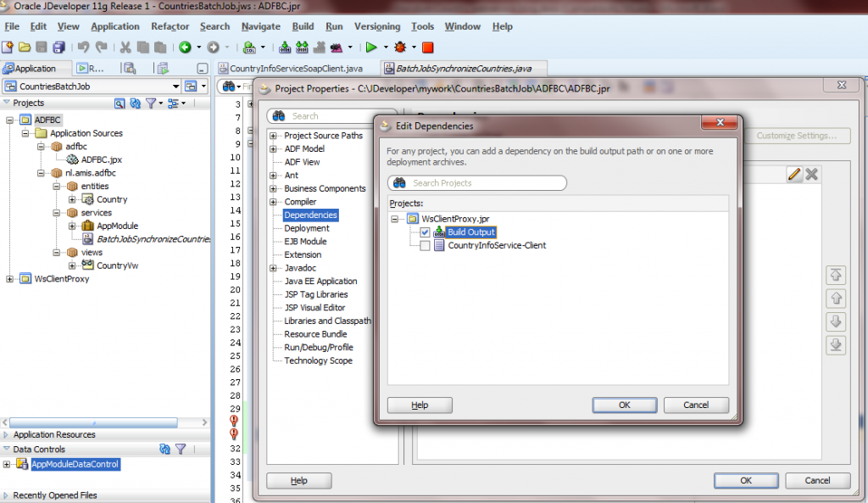Click the Cut scissors icon
Screen dimensions: 868x503
click(x=125, y=48)
